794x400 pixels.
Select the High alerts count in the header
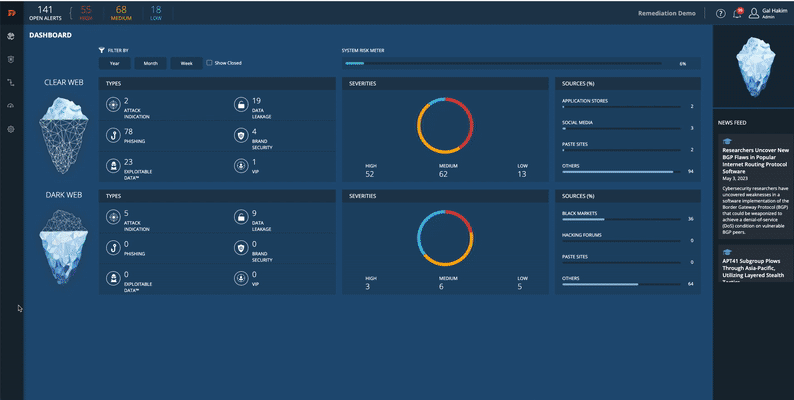tap(85, 13)
